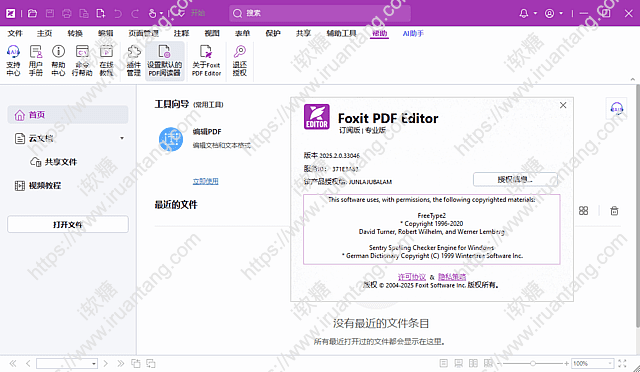The height and width of the screenshot is (372, 640).
Task: Open the 文件 menu
Action: [x=15, y=33]
